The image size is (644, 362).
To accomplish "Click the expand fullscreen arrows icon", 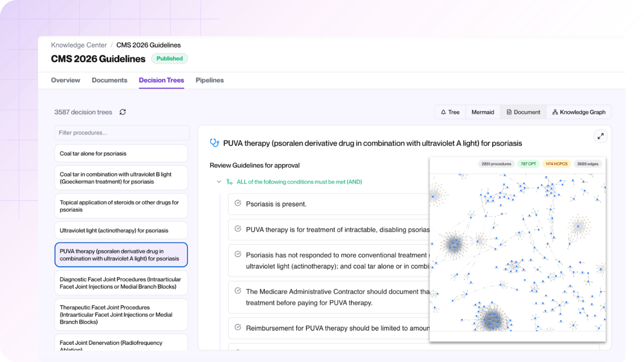I will pos(600,136).
